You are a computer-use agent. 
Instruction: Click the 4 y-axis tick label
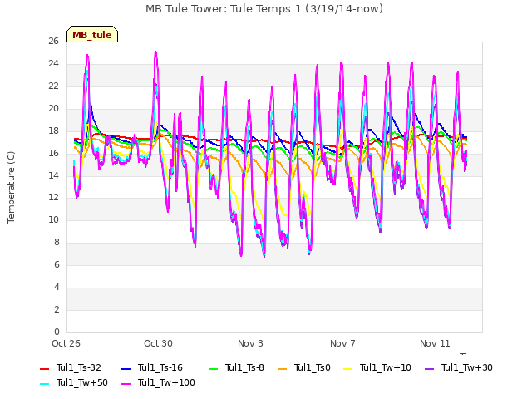click(x=57, y=287)
